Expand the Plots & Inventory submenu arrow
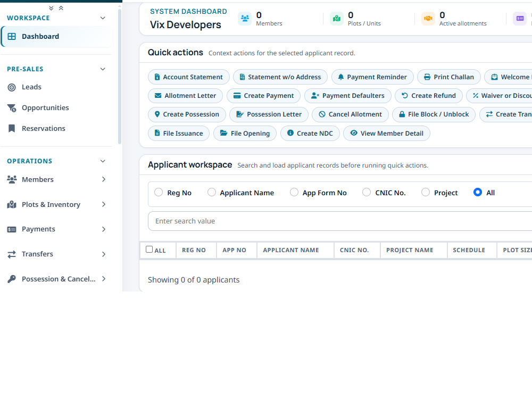The width and height of the screenshot is (532, 399). coord(104,204)
